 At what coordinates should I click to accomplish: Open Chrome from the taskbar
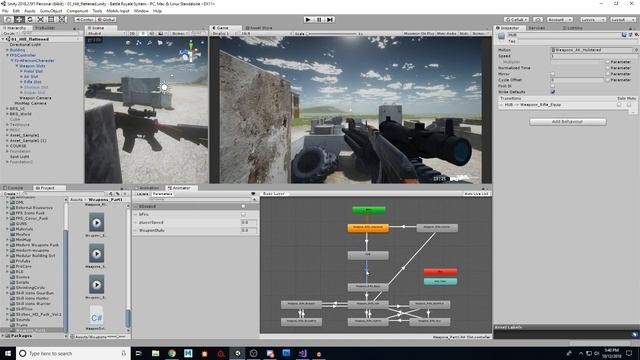click(x=172, y=353)
